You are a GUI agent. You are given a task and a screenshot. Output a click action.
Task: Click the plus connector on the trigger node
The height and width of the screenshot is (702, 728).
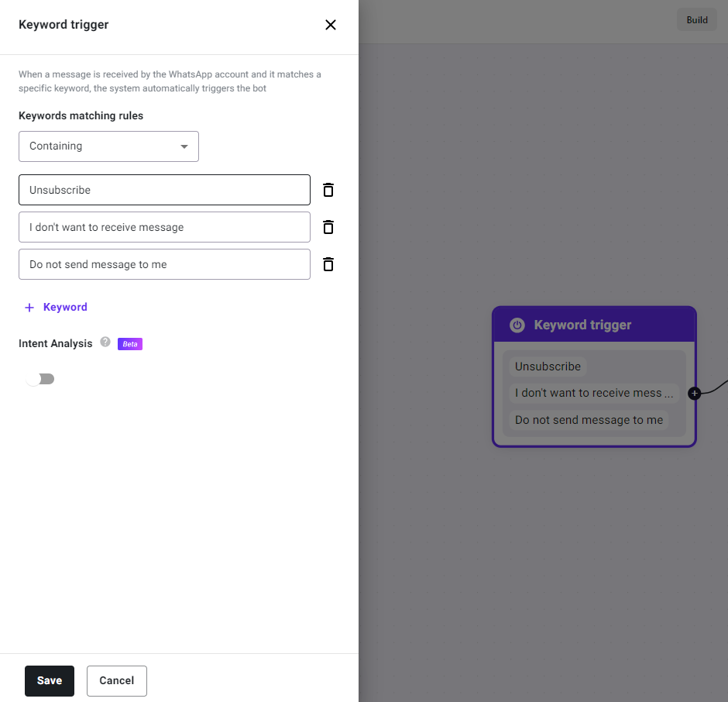pos(695,394)
